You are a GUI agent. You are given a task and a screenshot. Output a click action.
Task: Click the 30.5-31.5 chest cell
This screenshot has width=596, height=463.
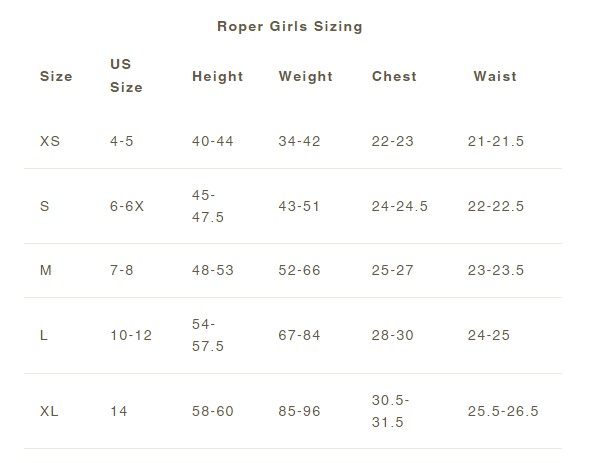point(390,411)
